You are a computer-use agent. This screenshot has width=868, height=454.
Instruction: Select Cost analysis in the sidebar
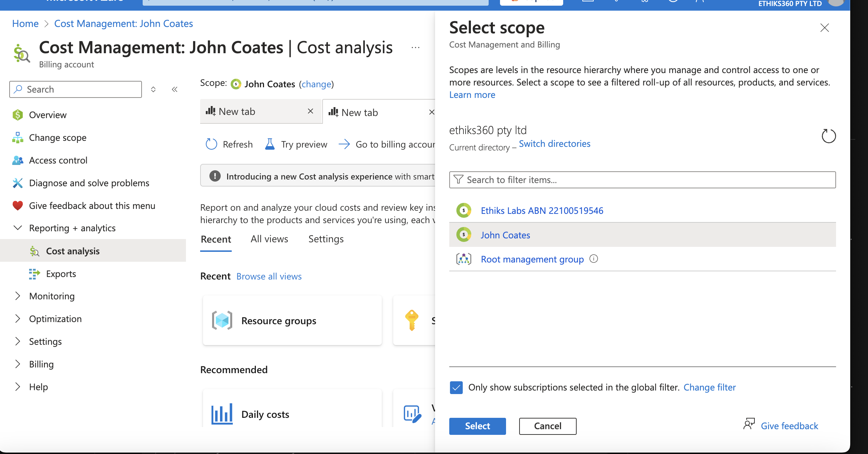[93, 251]
